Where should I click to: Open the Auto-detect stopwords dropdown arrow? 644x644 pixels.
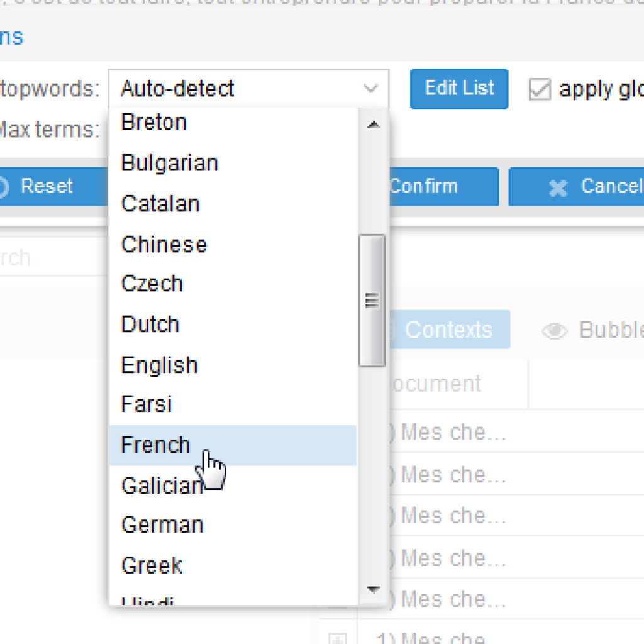[371, 89]
